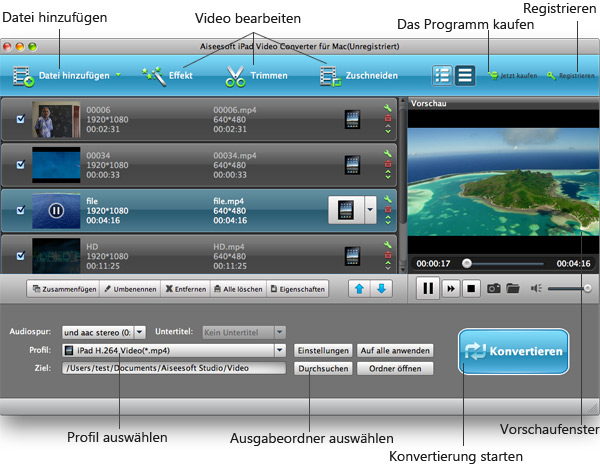Expand reorder arrows in 00006 row
Viewport: 600px width, 468px height.
(x=388, y=129)
